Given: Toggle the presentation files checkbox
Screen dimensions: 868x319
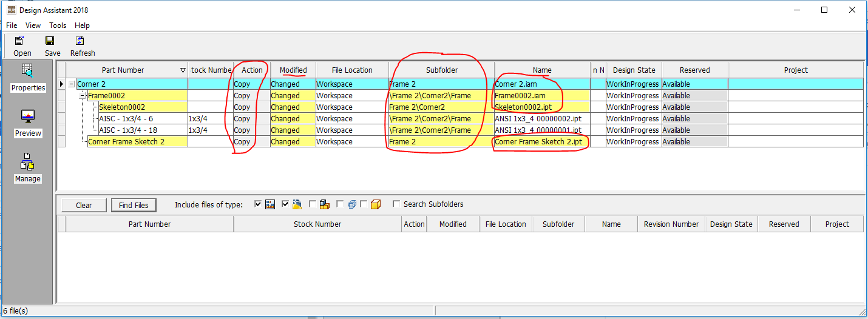Looking at the screenshot, I should [286, 204].
